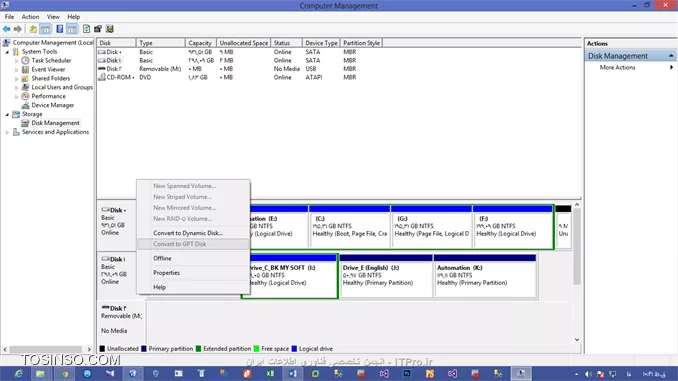Open Internet Explorer from the taskbar
Viewport: 678px width, 381px height.
tap(19, 374)
